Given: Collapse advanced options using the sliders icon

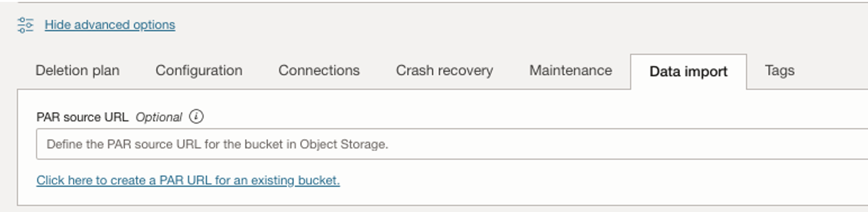Looking at the screenshot, I should point(25,25).
